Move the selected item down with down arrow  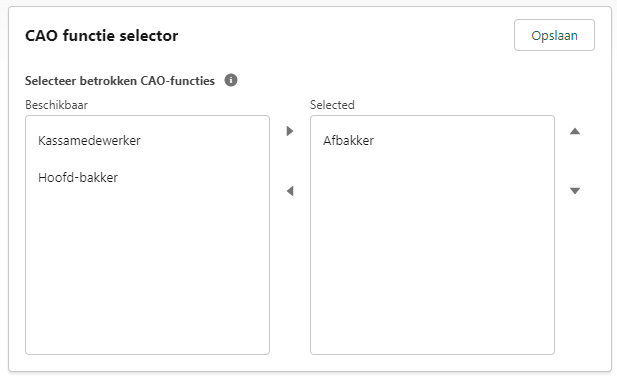coord(575,191)
